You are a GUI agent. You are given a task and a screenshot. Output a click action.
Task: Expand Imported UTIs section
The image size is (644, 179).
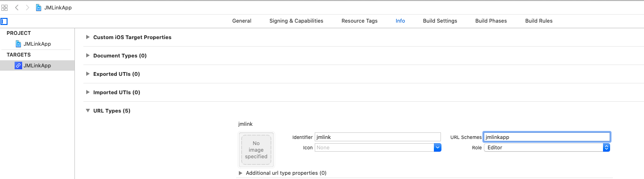88,92
